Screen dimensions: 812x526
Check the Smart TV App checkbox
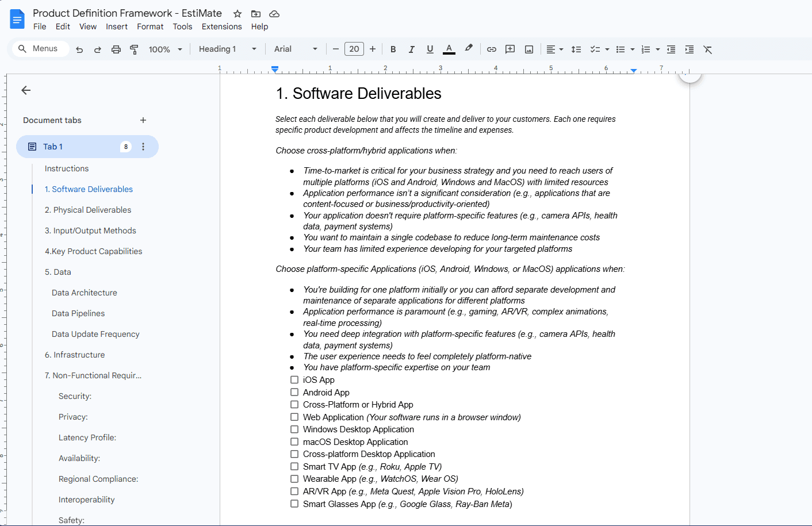[x=294, y=467]
